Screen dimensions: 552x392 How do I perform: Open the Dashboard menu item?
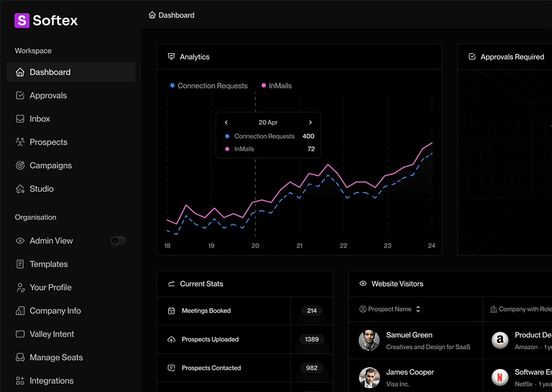pyautogui.click(x=70, y=72)
